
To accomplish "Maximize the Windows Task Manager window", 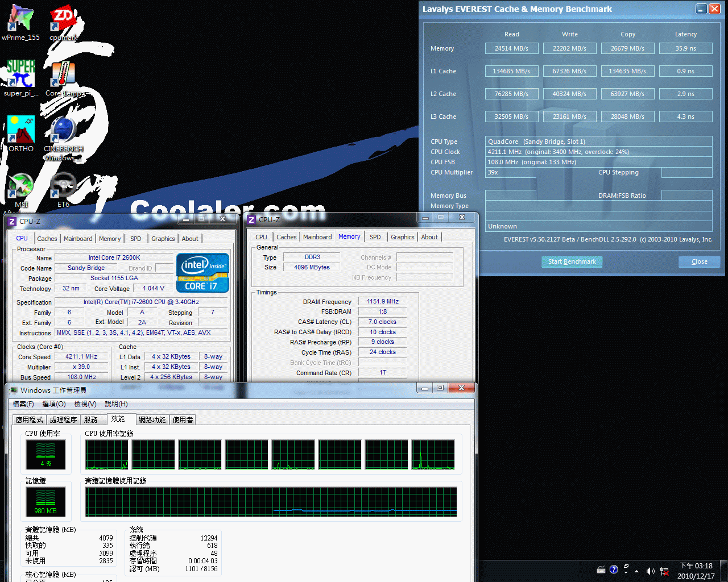I will (x=440, y=388).
